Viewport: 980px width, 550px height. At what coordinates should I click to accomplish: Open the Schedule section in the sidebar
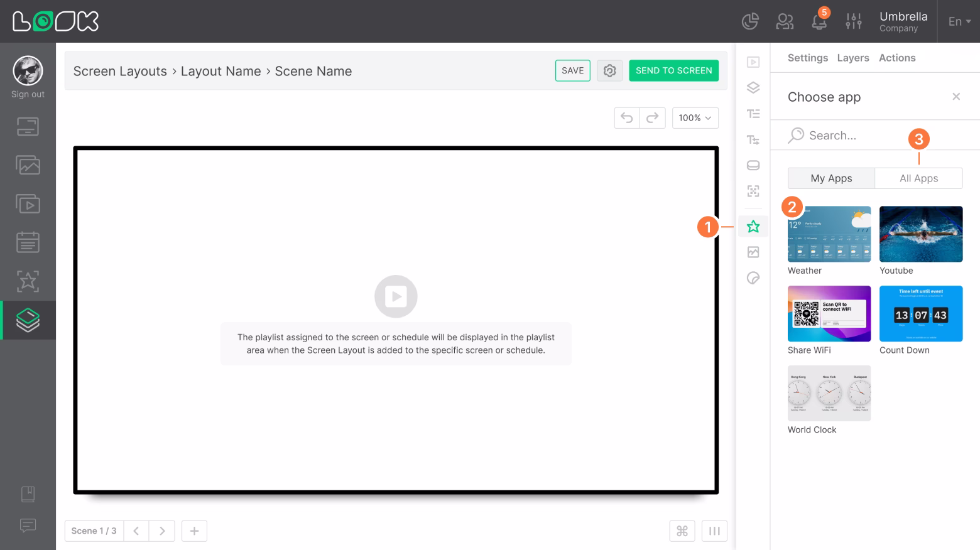pos(28,242)
